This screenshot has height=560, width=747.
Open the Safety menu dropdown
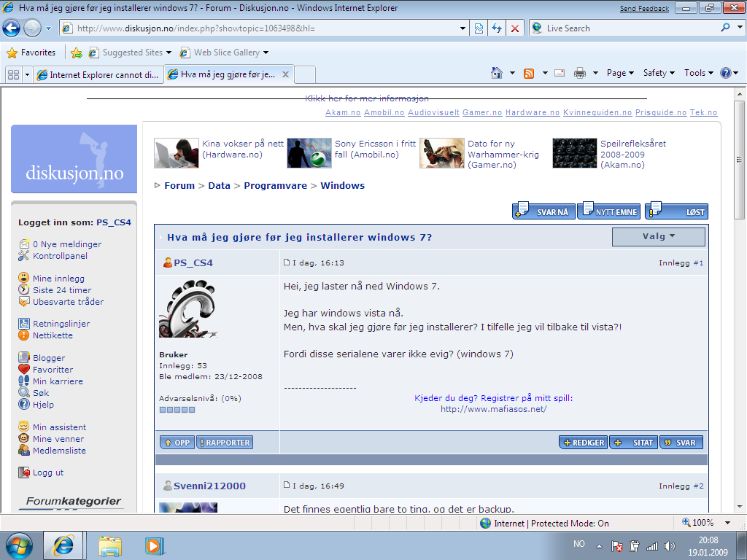[x=659, y=73]
